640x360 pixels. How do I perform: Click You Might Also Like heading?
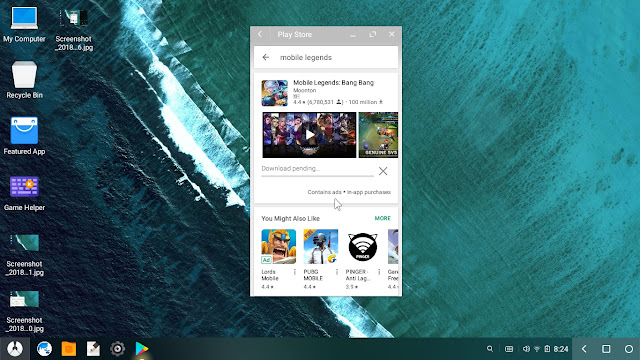[291, 218]
